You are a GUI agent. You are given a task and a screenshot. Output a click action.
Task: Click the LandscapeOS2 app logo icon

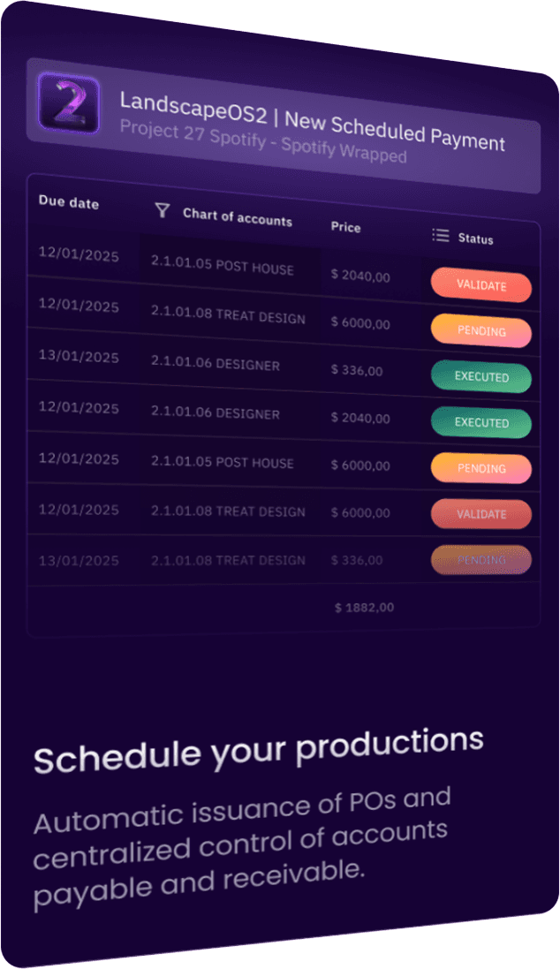click(x=69, y=102)
